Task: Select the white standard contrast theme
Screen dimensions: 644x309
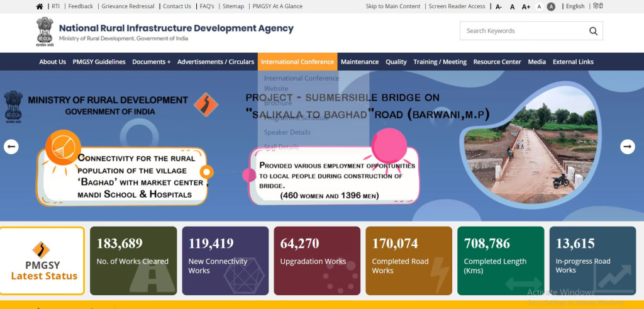Action: [540, 6]
